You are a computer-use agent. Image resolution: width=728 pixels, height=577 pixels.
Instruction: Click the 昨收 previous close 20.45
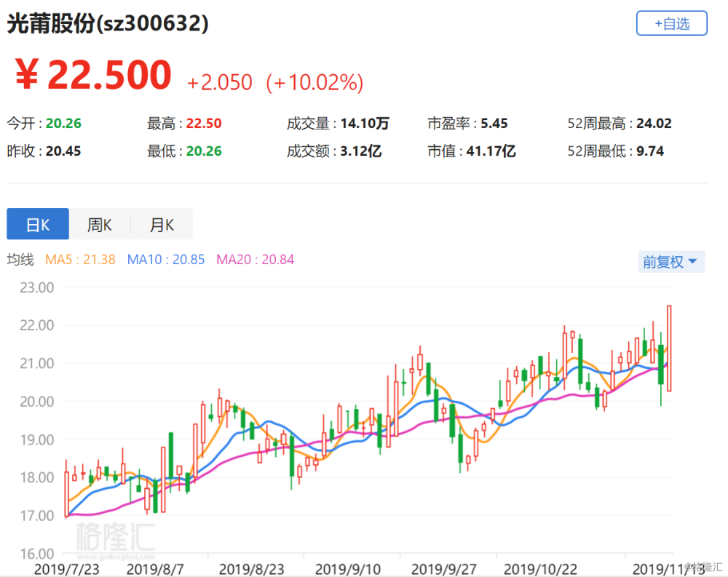[63, 151]
